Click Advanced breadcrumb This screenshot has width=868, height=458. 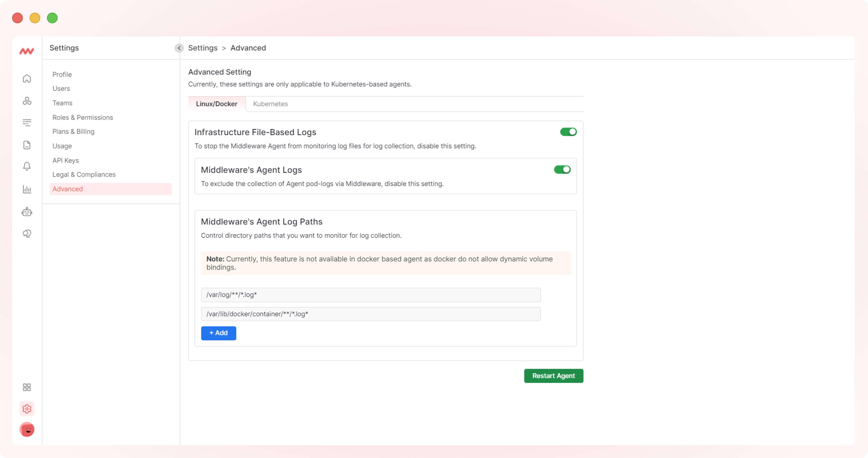[x=248, y=48]
